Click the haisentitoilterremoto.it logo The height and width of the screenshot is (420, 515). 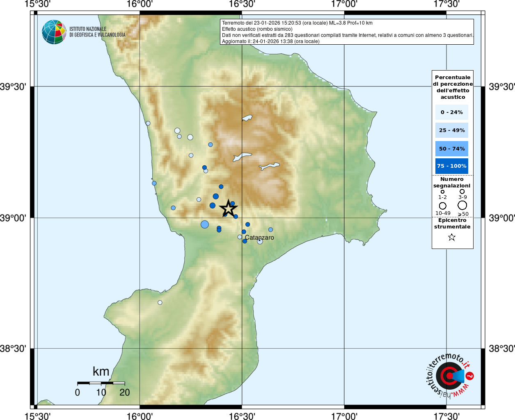click(x=450, y=375)
